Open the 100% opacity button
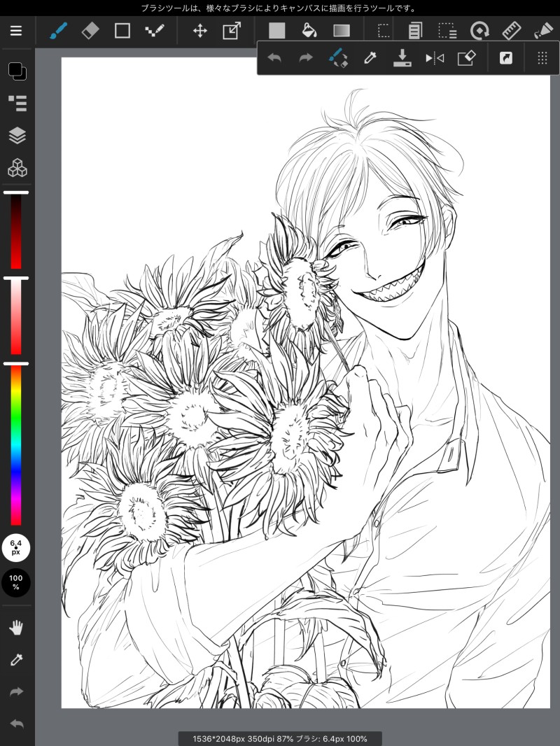Image resolution: width=560 pixels, height=746 pixels. 16,582
